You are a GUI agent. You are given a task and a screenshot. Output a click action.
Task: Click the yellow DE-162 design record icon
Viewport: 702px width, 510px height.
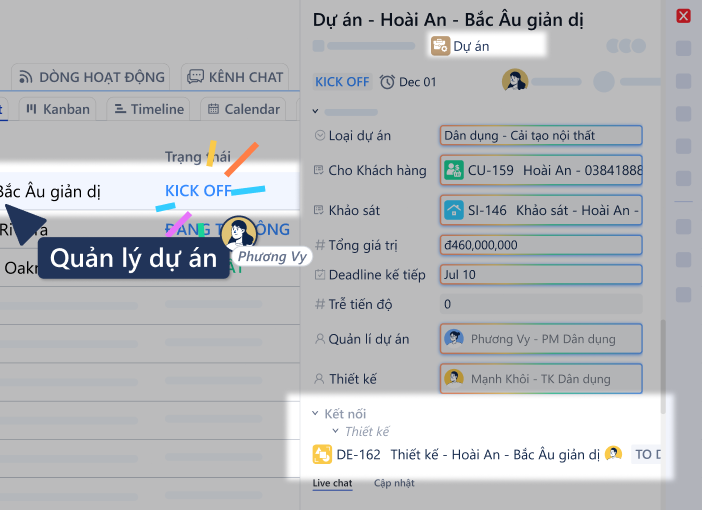click(322, 455)
